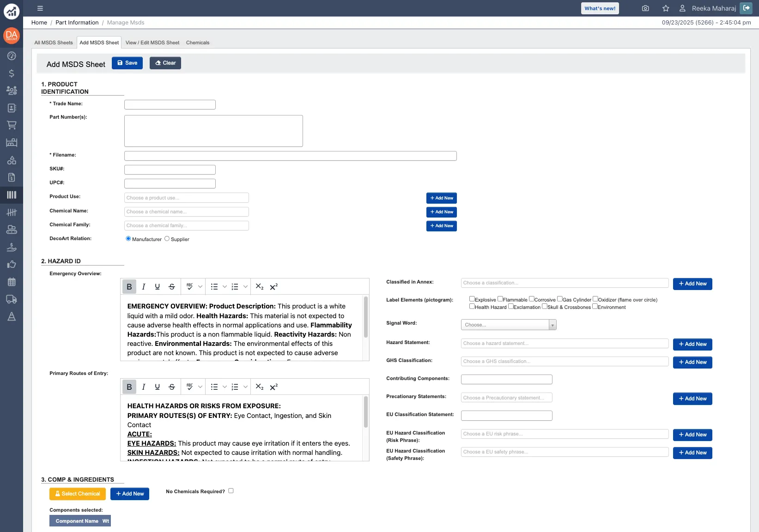
Task: Toggle bold in Emergency Overview editor
Action: tap(129, 287)
